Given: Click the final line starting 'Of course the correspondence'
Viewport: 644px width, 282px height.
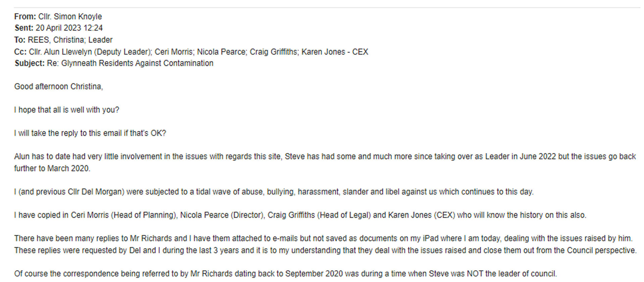Looking at the screenshot, I should pos(285,274).
